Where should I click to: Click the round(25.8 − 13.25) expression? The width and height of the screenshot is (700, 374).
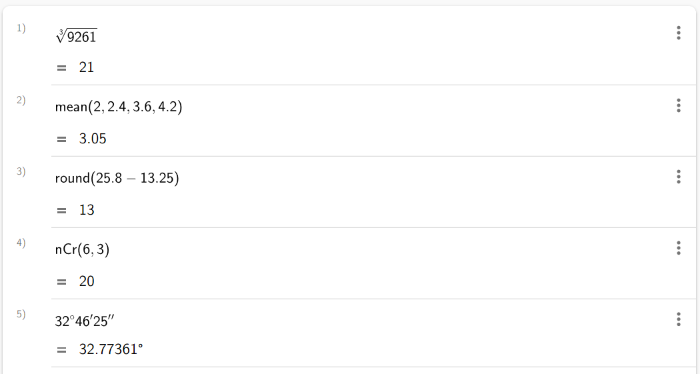117,178
